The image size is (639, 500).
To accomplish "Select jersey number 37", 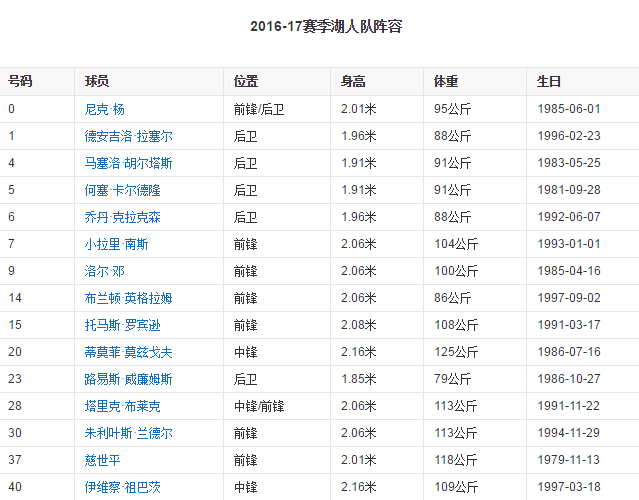I will click(15, 459).
